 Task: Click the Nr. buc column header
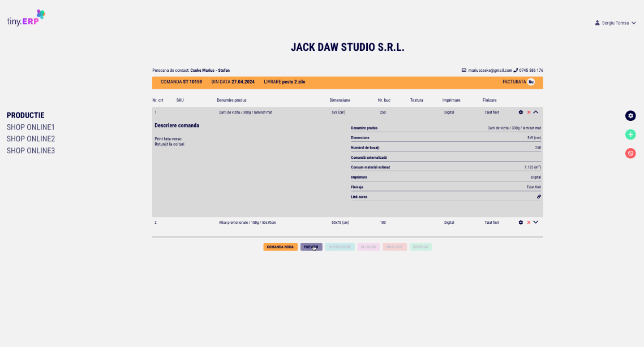pyautogui.click(x=384, y=100)
